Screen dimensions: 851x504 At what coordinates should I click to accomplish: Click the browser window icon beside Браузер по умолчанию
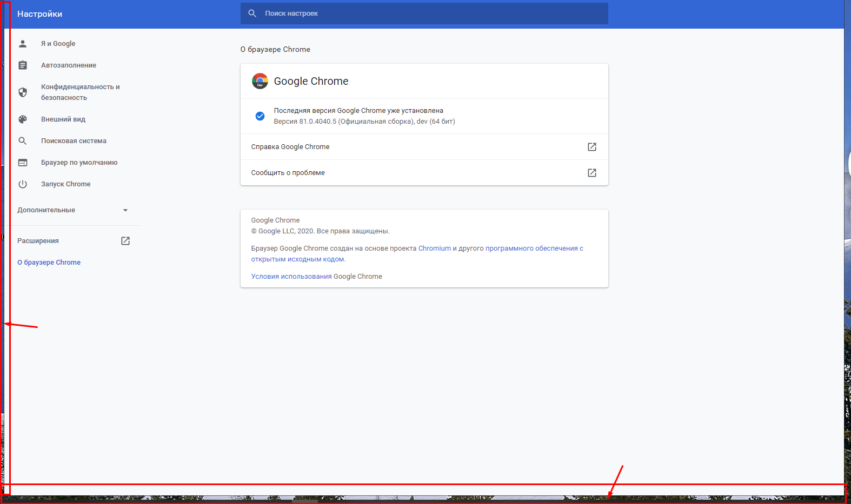23,163
